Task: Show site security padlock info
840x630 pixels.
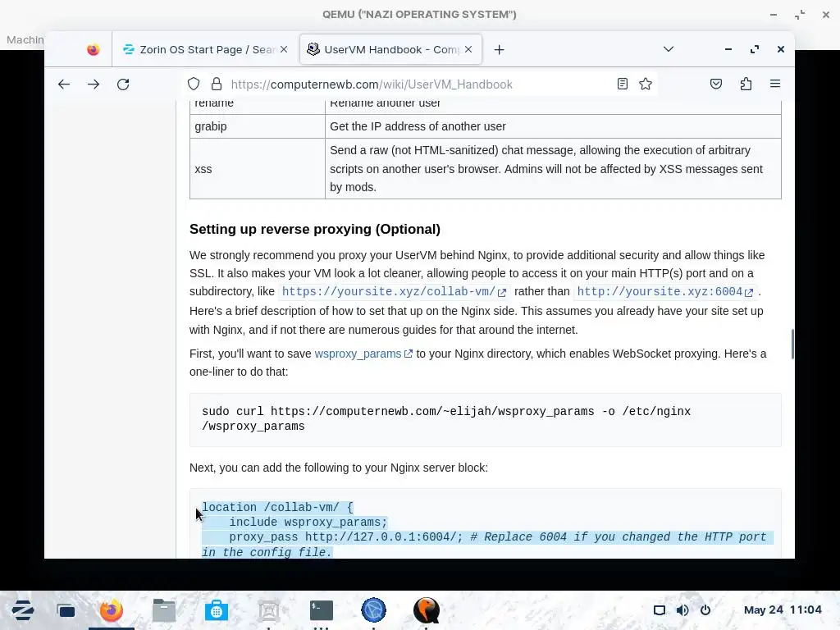Action: [x=217, y=84]
